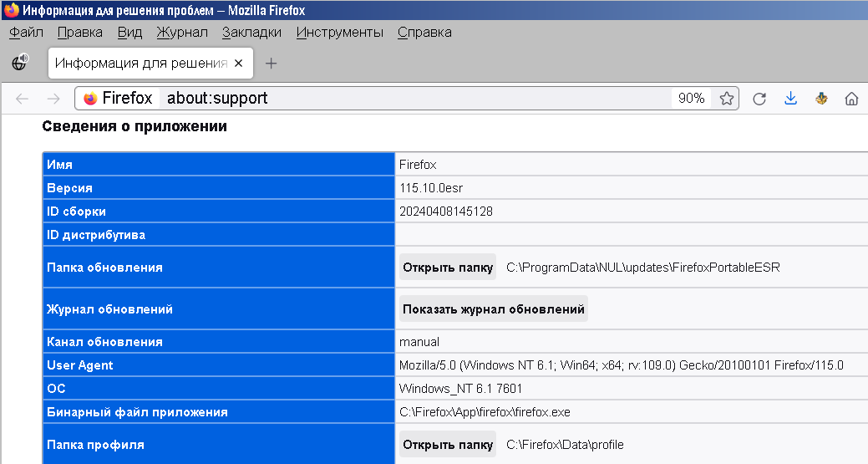Click the Журнал обновлений row header

coord(219,309)
